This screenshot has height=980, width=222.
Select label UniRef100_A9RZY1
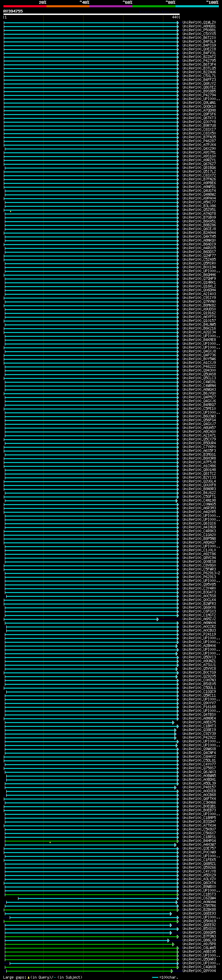(x=199, y=160)
